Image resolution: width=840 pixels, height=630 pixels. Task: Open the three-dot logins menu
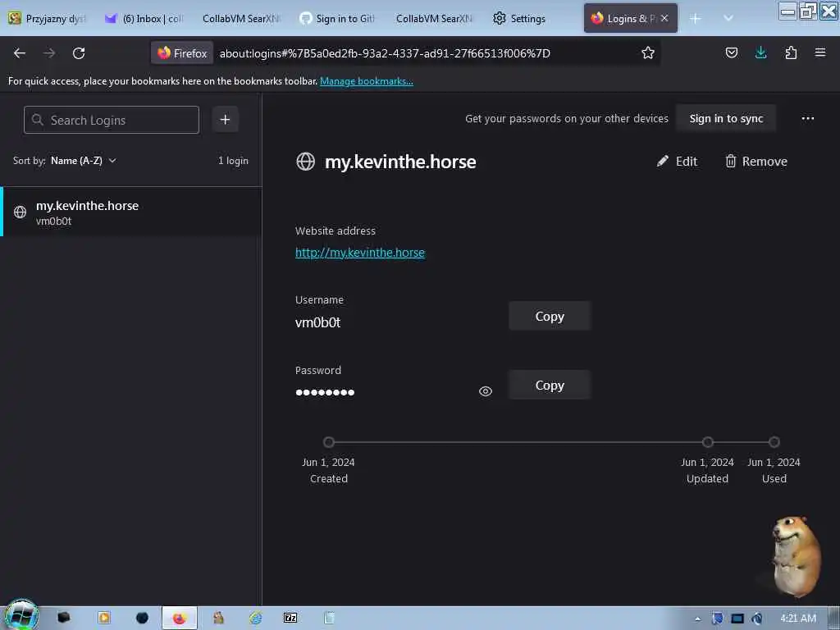807,118
